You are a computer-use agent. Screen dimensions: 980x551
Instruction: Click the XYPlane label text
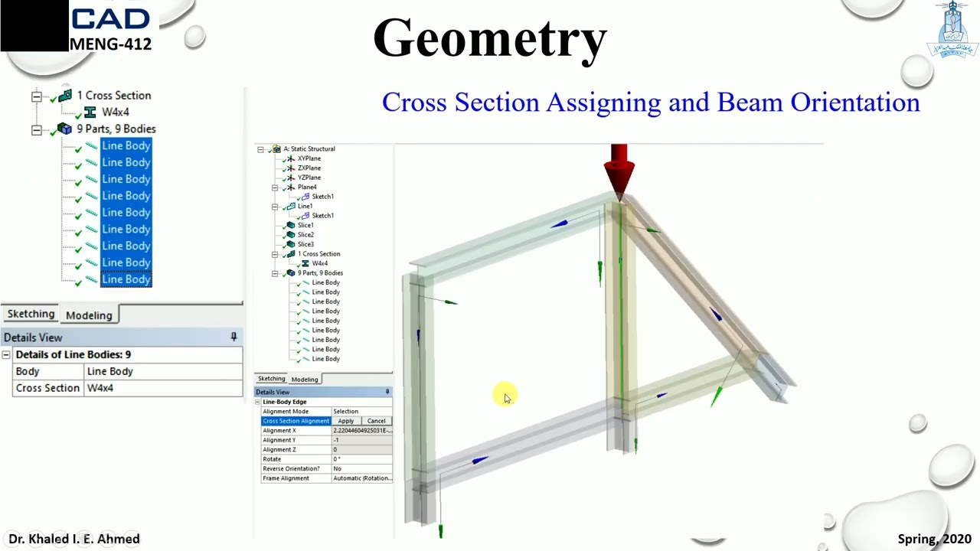[x=309, y=158]
